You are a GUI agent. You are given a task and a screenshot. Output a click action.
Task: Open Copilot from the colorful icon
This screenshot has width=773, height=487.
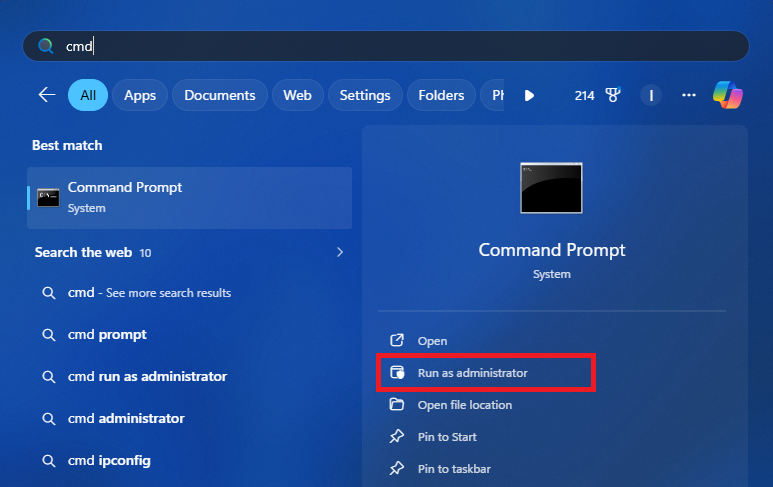(x=727, y=95)
